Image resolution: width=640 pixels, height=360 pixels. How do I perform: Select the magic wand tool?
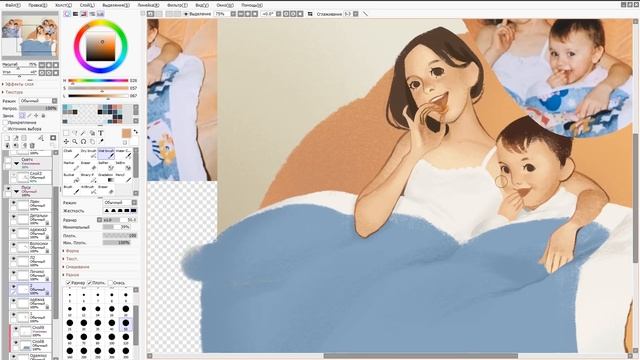click(83, 133)
